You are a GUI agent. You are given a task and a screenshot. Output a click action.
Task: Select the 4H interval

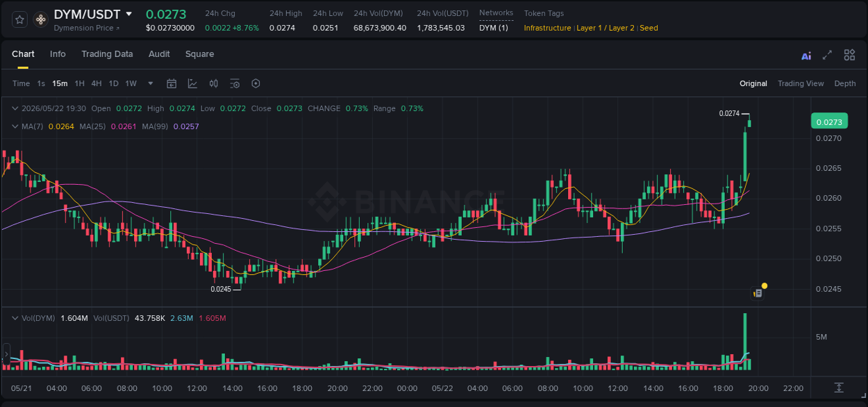(x=97, y=83)
